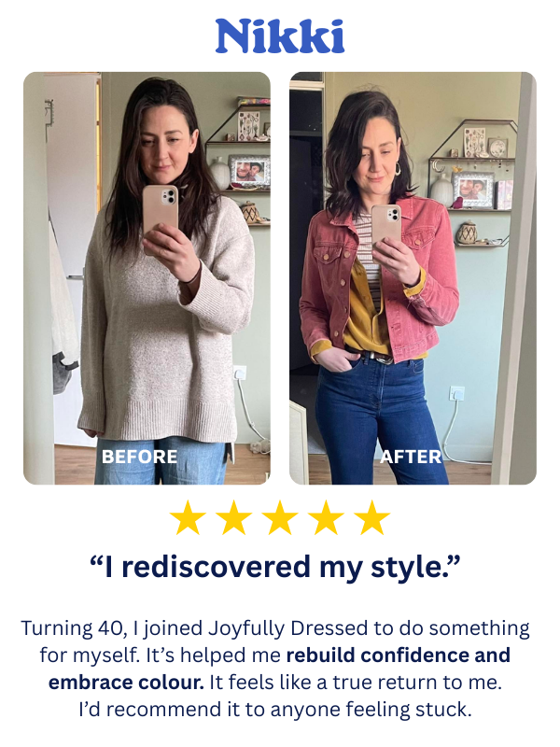
Task: Click the fourth yellow rating star
Action: click(x=326, y=517)
